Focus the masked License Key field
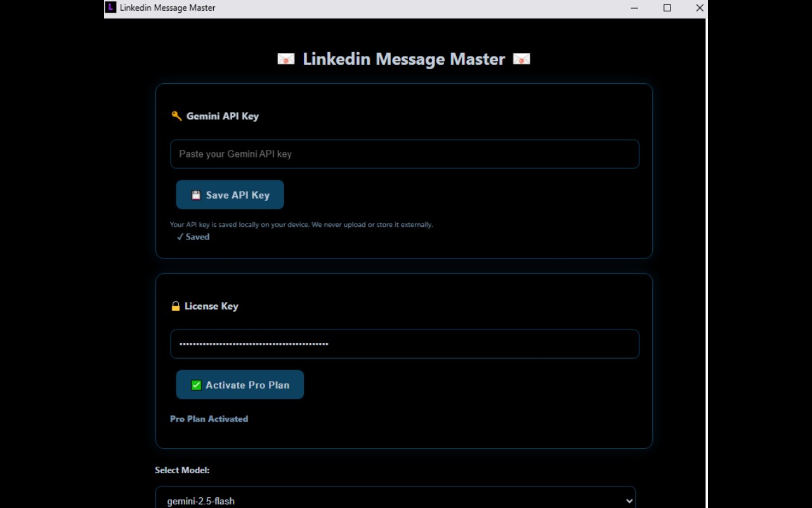This screenshot has height=508, width=812. pyautogui.click(x=405, y=344)
